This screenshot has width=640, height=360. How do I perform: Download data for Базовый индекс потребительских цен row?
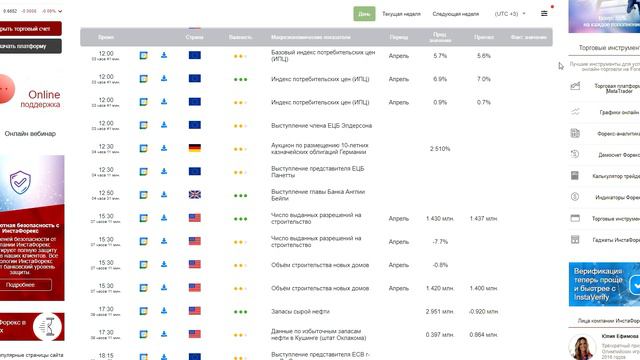[164, 55]
